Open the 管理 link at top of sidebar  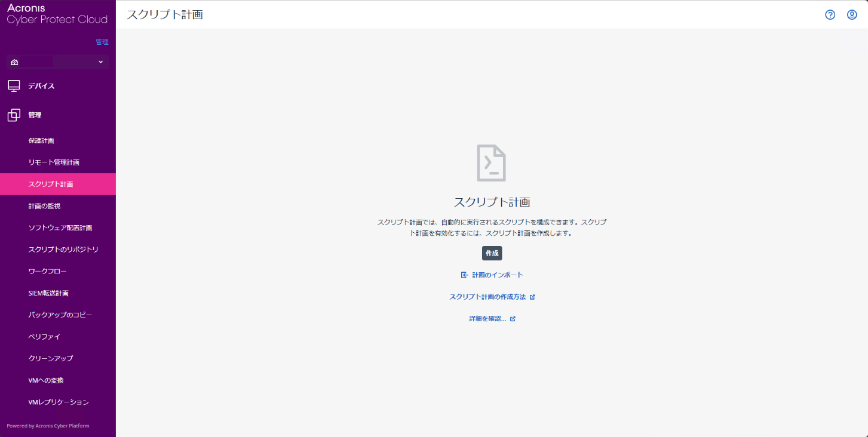click(x=102, y=42)
